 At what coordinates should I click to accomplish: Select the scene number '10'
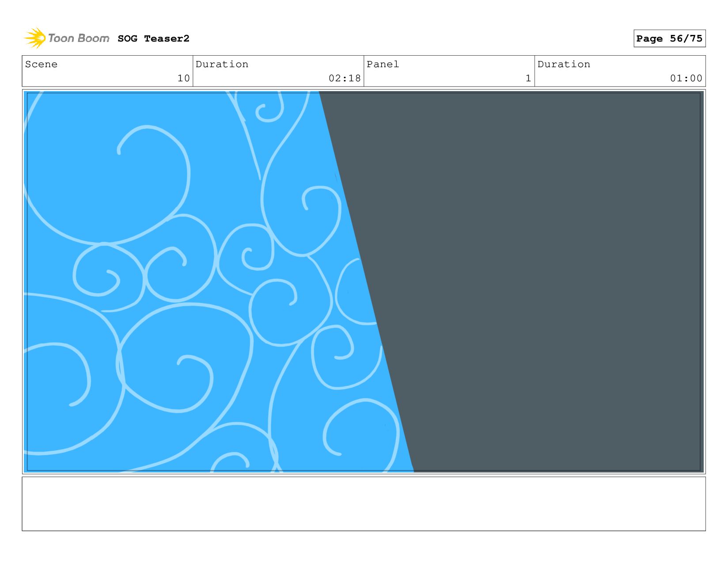[x=183, y=78]
